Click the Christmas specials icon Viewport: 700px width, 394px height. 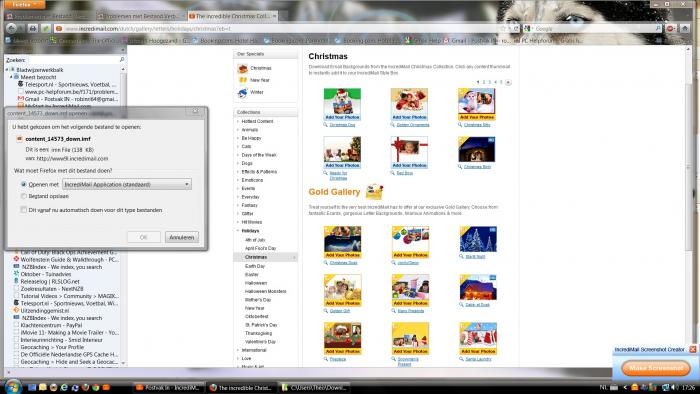[242, 68]
